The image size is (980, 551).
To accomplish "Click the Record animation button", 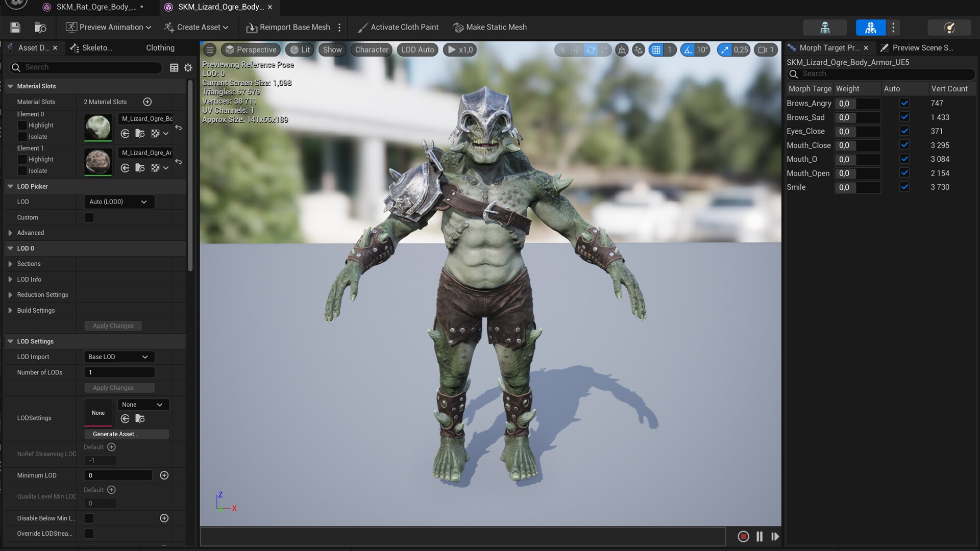I will point(743,536).
